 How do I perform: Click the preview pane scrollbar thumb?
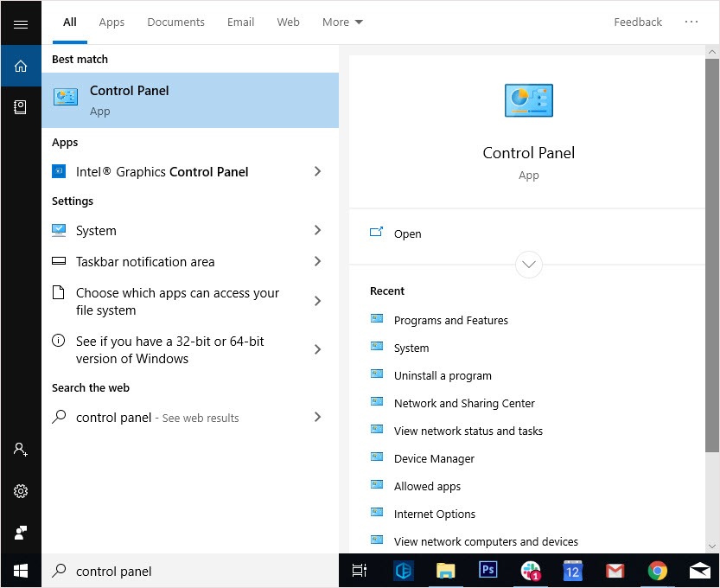point(711,255)
